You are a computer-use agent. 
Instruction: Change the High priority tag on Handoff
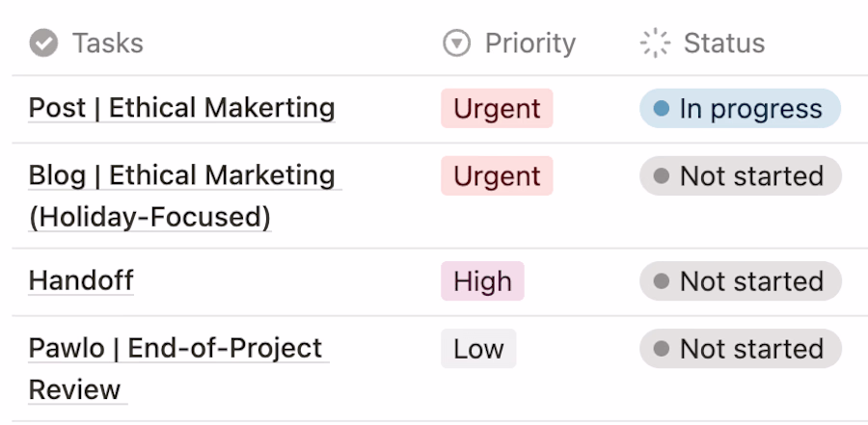tap(482, 281)
